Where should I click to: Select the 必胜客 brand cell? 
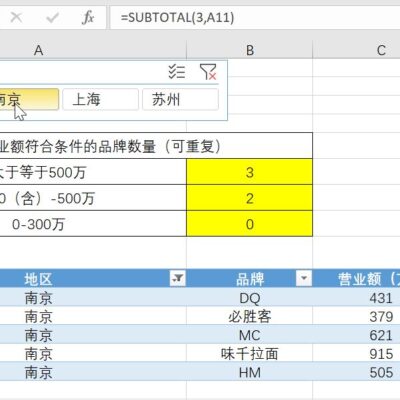tap(250, 316)
